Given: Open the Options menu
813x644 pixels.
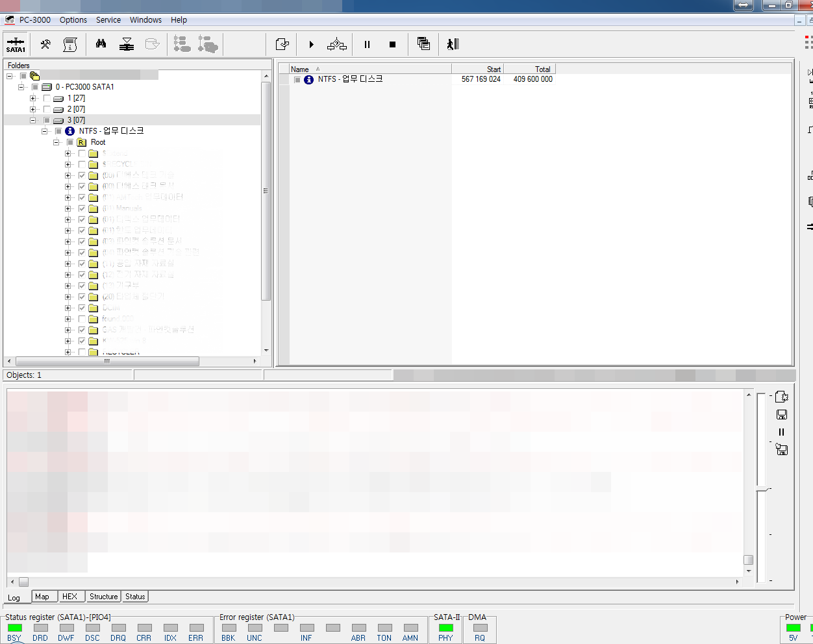Looking at the screenshot, I should pos(73,20).
